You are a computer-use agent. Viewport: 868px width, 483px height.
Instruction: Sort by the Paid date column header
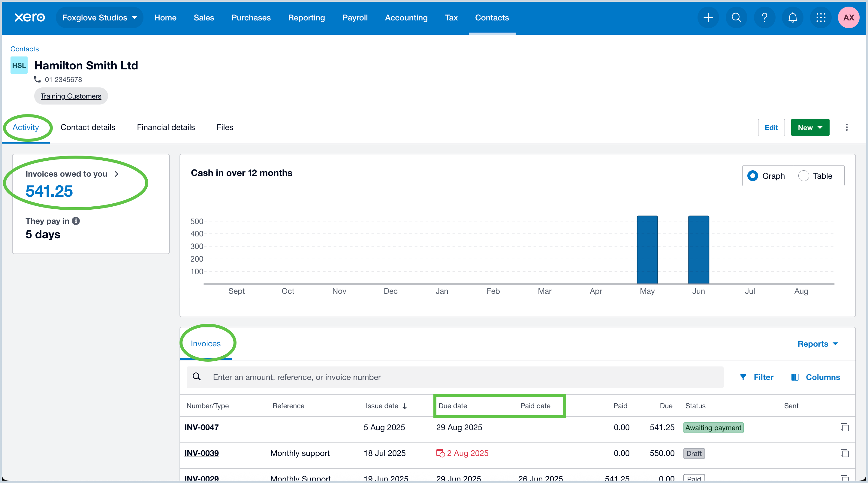click(x=535, y=406)
